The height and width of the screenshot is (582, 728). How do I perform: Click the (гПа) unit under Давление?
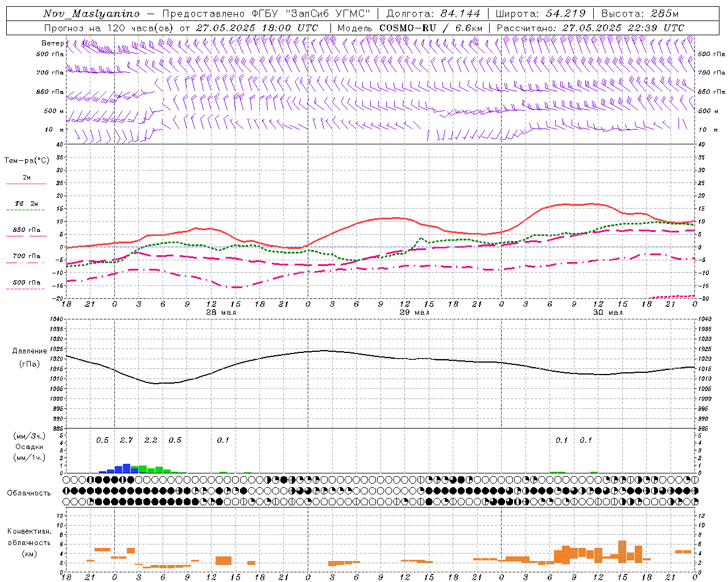pos(30,364)
